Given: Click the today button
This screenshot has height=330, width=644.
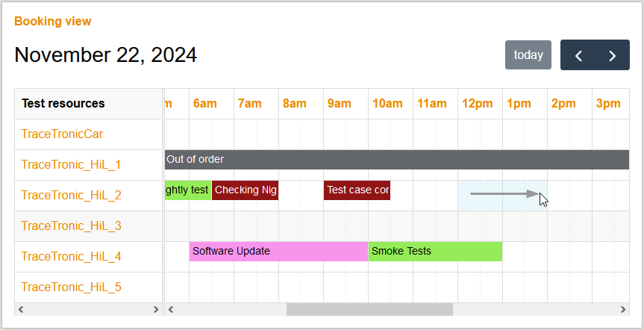Looking at the screenshot, I should point(528,55).
